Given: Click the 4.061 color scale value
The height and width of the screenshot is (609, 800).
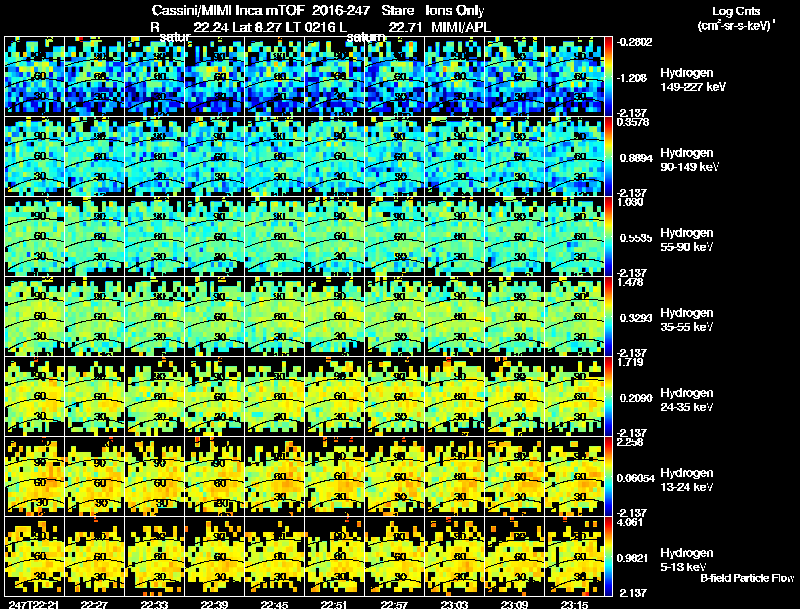Looking at the screenshot, I should pyautogui.click(x=630, y=522).
